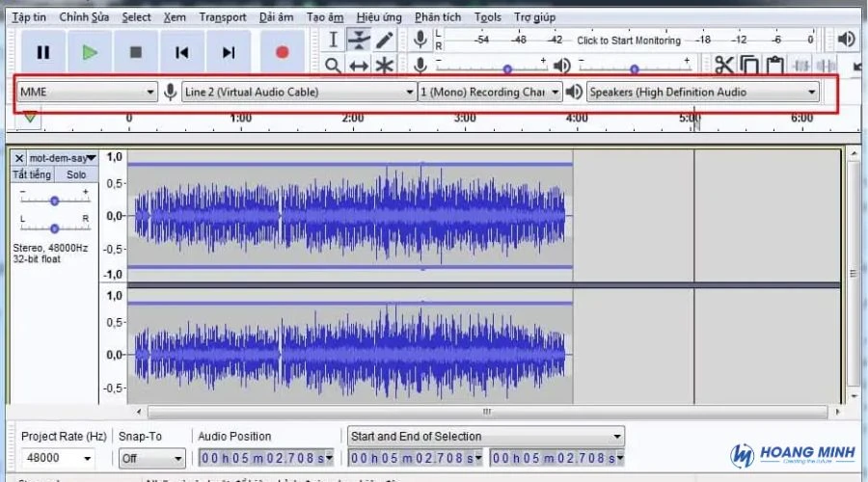Click the Copy icon
The image size is (868, 482).
[749, 66]
